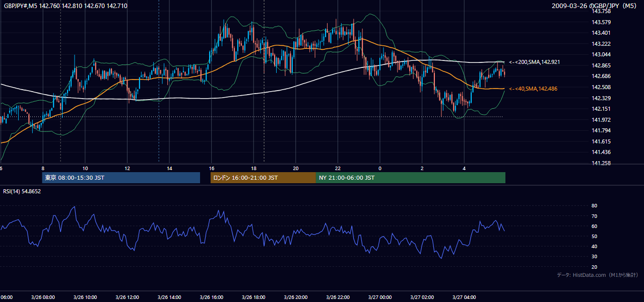Click RSI axis level 40
Screen dimensions: 644x302
pyautogui.click(x=595, y=246)
